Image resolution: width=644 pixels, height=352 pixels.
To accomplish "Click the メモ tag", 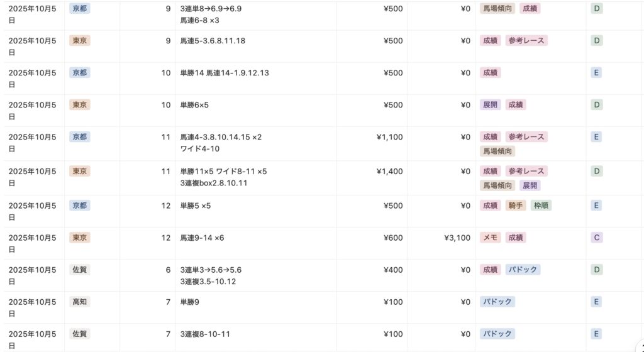I will (x=490, y=238).
